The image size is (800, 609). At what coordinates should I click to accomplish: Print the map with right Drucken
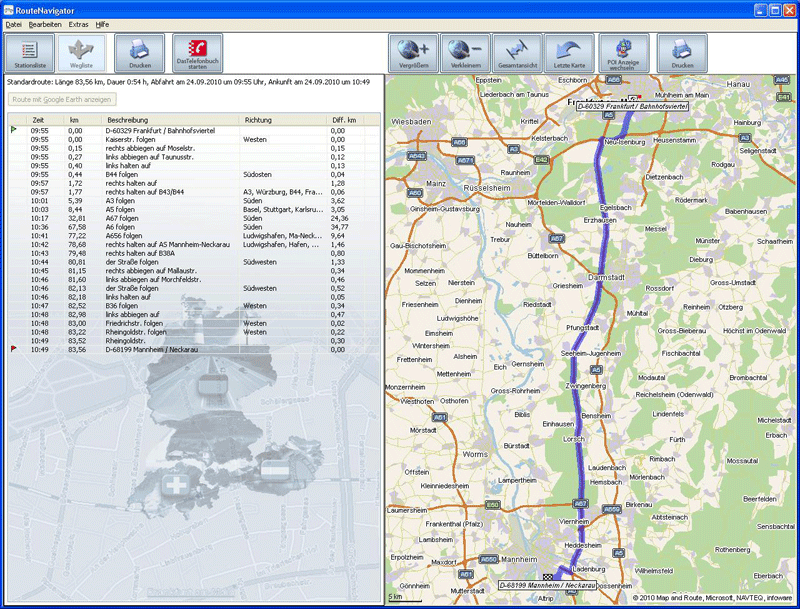[x=682, y=53]
